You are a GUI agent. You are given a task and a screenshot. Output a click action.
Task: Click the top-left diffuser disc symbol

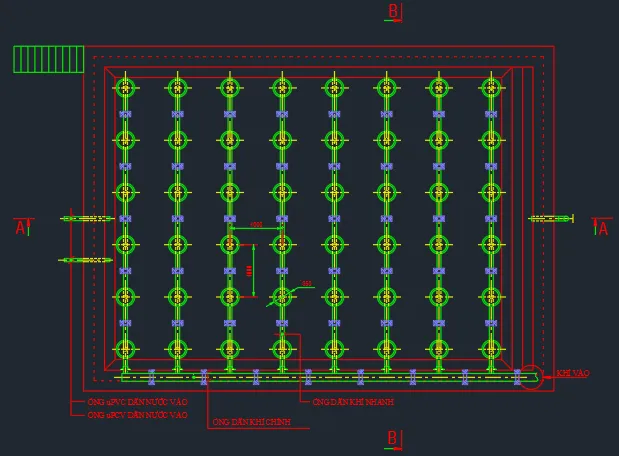tap(124, 87)
